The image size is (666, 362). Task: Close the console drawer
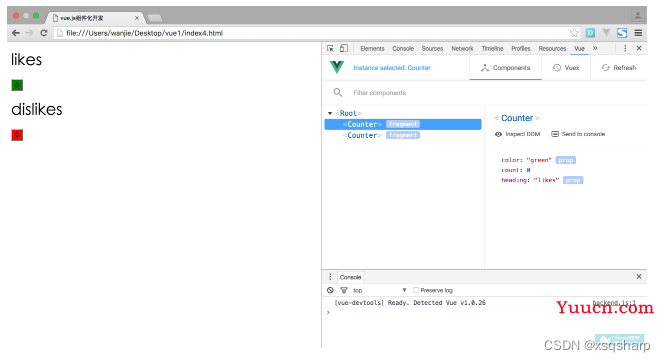click(x=639, y=277)
